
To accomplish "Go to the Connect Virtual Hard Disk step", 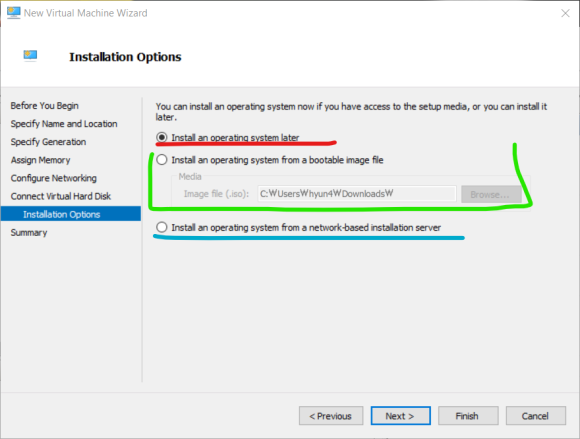I will 61,196.
